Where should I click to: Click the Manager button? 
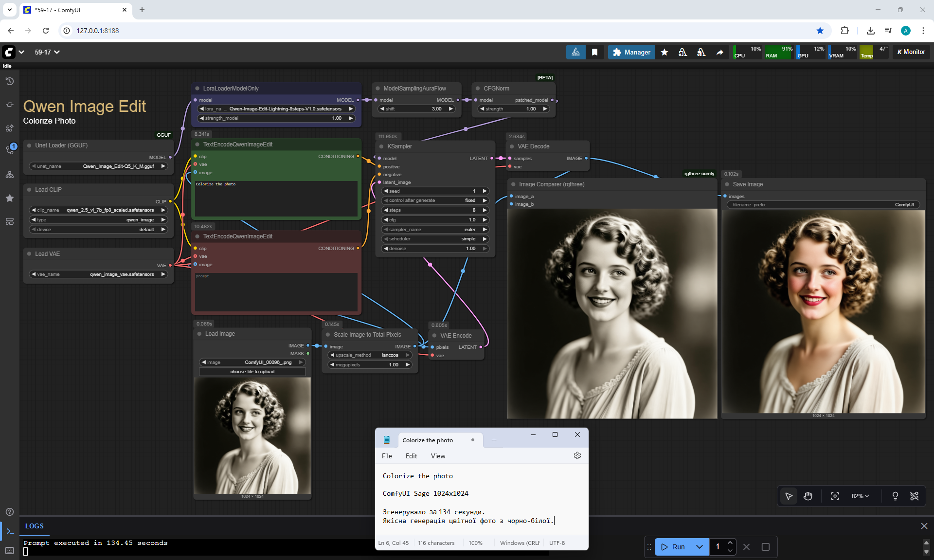[x=631, y=52]
